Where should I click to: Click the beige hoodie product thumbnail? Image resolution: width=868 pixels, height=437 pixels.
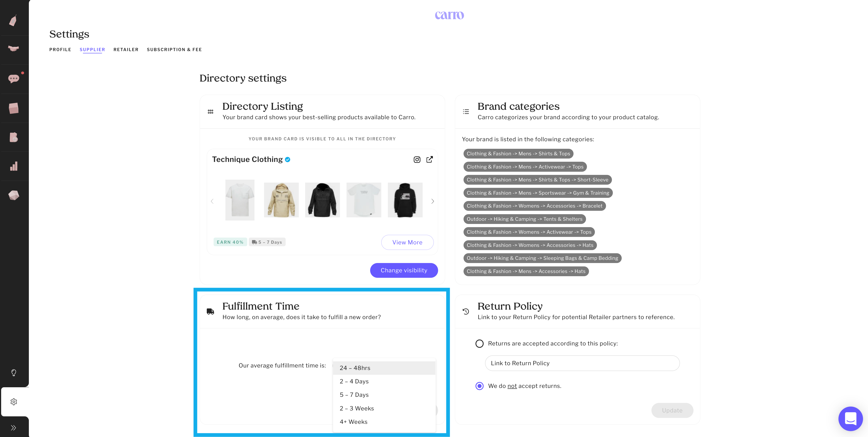click(281, 200)
